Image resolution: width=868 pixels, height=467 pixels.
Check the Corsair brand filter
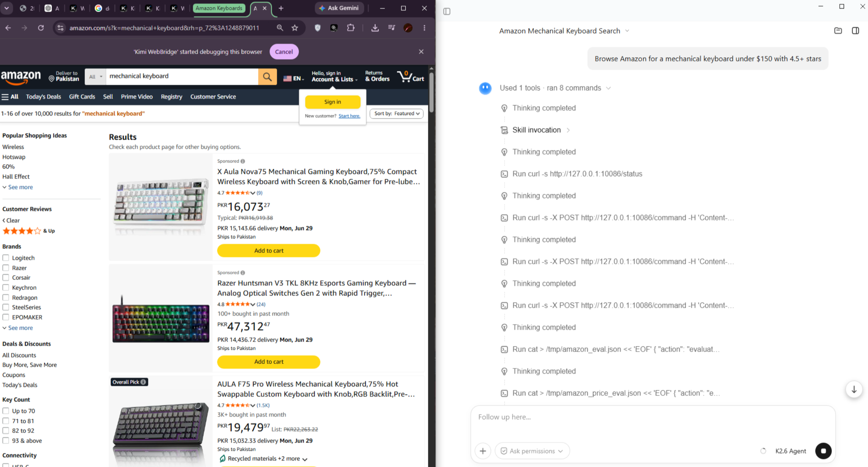[x=6, y=278]
